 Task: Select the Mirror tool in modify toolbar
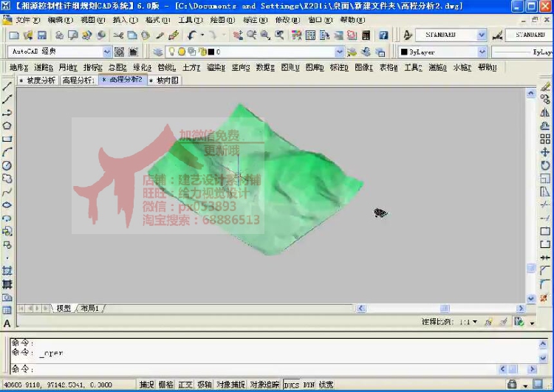tap(545, 113)
